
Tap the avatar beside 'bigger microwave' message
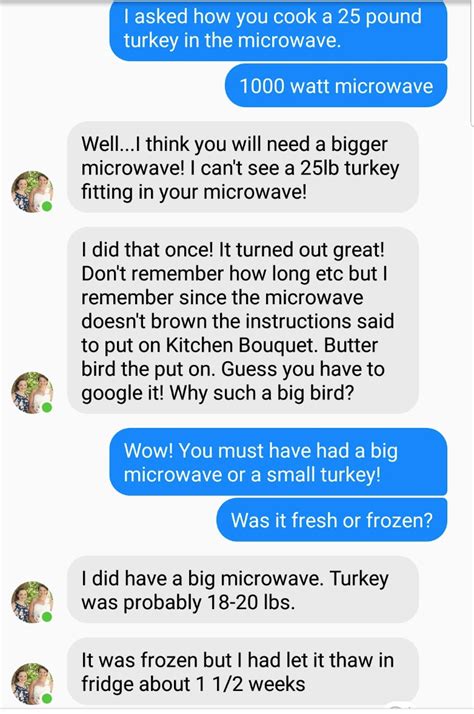coord(32,192)
